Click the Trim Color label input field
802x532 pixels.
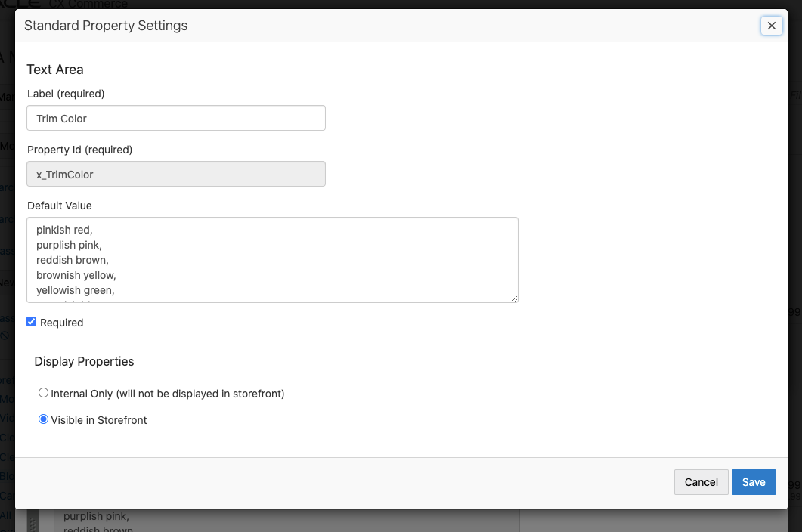pos(175,119)
